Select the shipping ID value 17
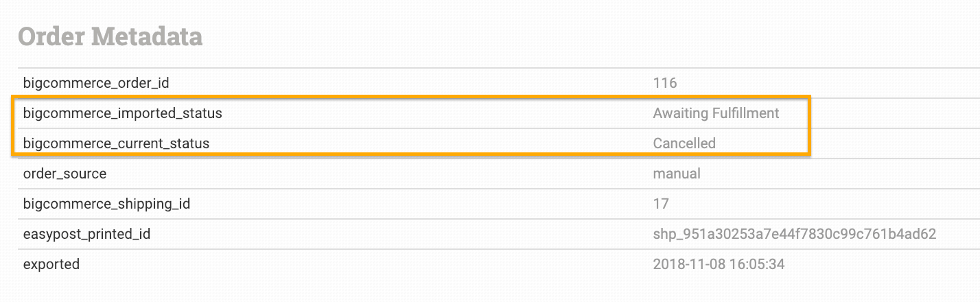This screenshot has height=302, width=980. pos(661,204)
